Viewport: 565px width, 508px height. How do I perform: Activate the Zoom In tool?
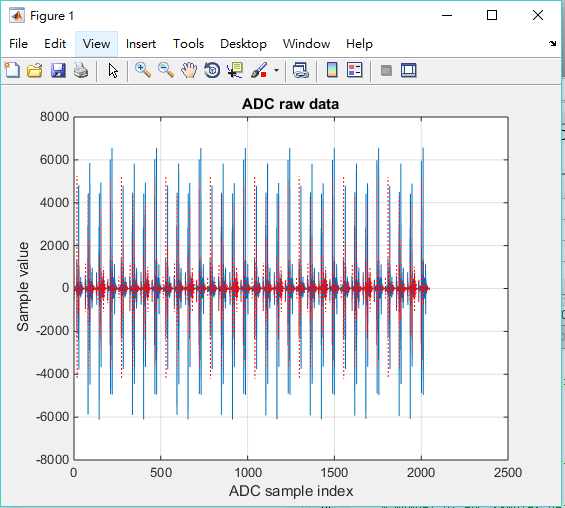click(x=143, y=70)
